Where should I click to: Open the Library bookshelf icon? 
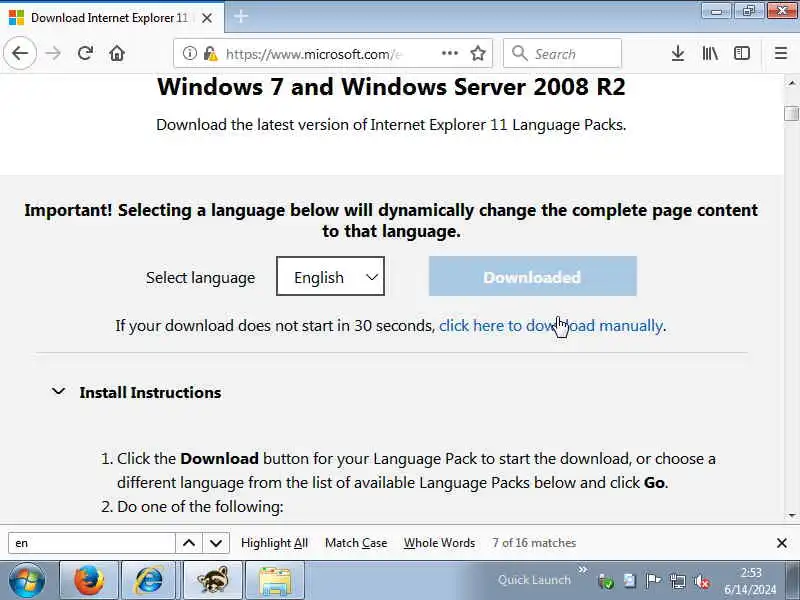tap(710, 53)
